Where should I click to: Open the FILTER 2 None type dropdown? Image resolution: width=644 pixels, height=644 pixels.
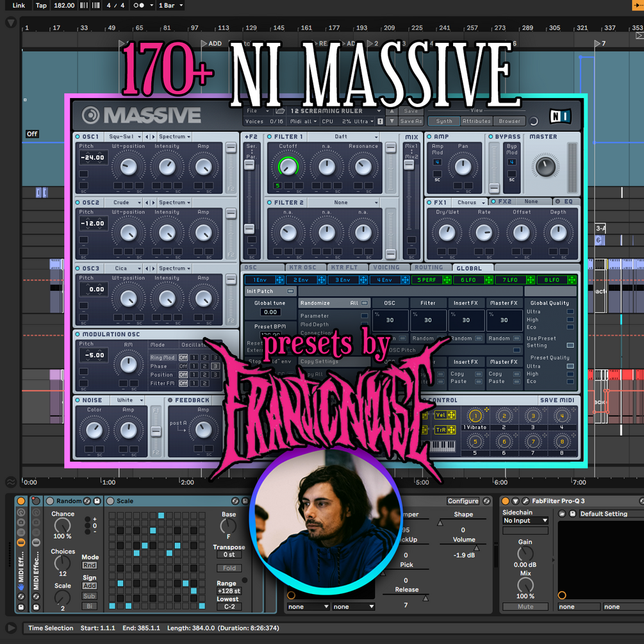343,202
